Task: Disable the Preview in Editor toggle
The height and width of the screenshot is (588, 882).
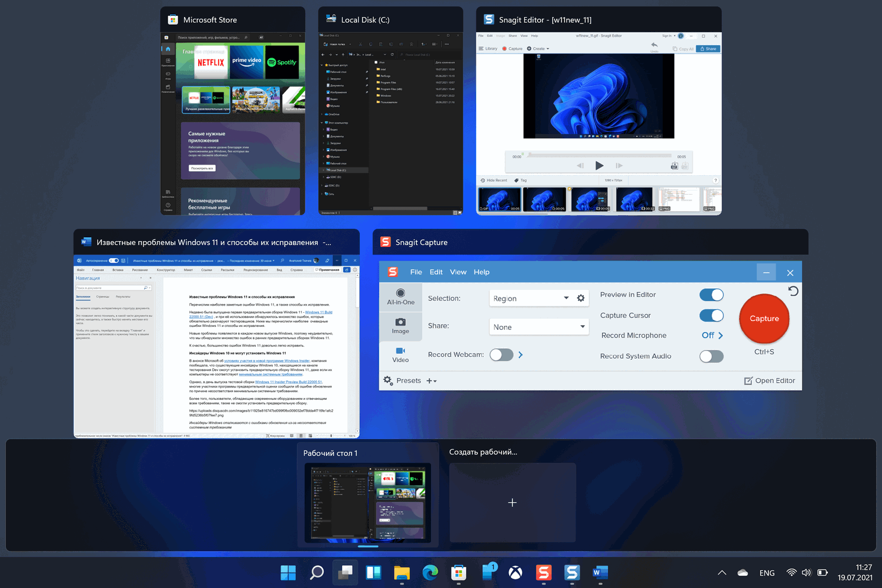Action: pos(711,295)
